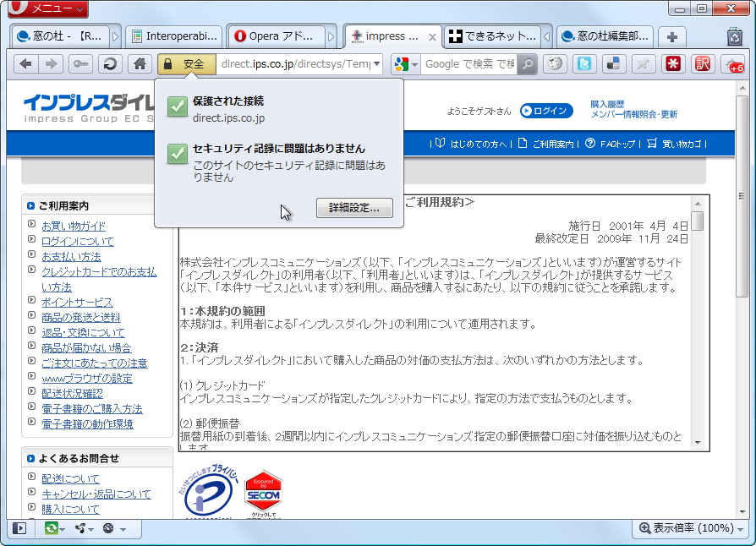Go to home page via the home icon
This screenshot has width=756, height=546.
[139, 64]
